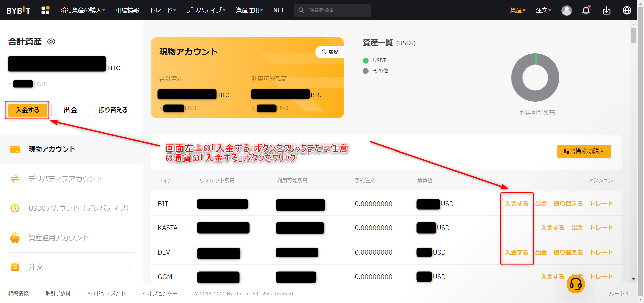Click the Bybit logo

[x=18, y=10]
